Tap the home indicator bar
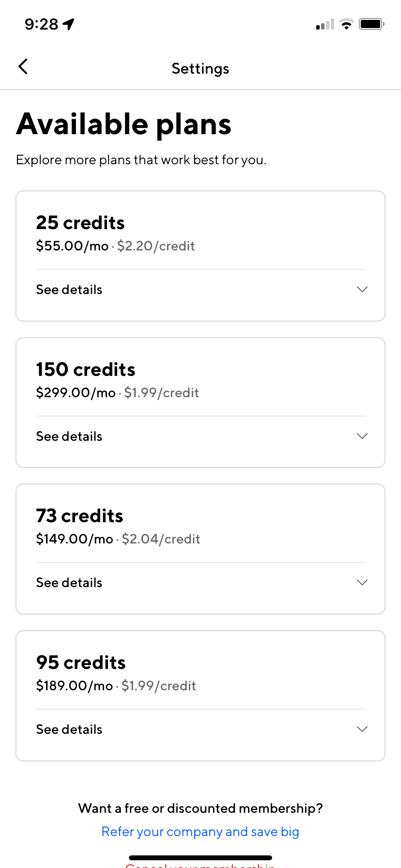 (200, 858)
